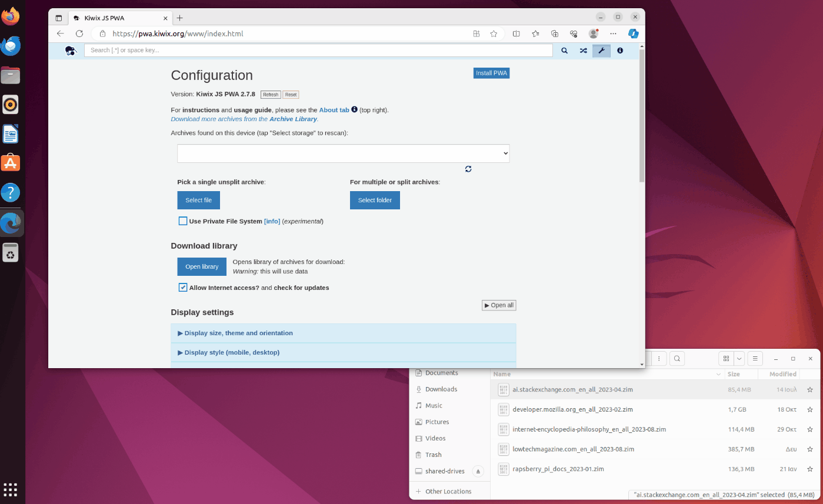Add page to favorites star icon
823x504 pixels.
coord(494,34)
